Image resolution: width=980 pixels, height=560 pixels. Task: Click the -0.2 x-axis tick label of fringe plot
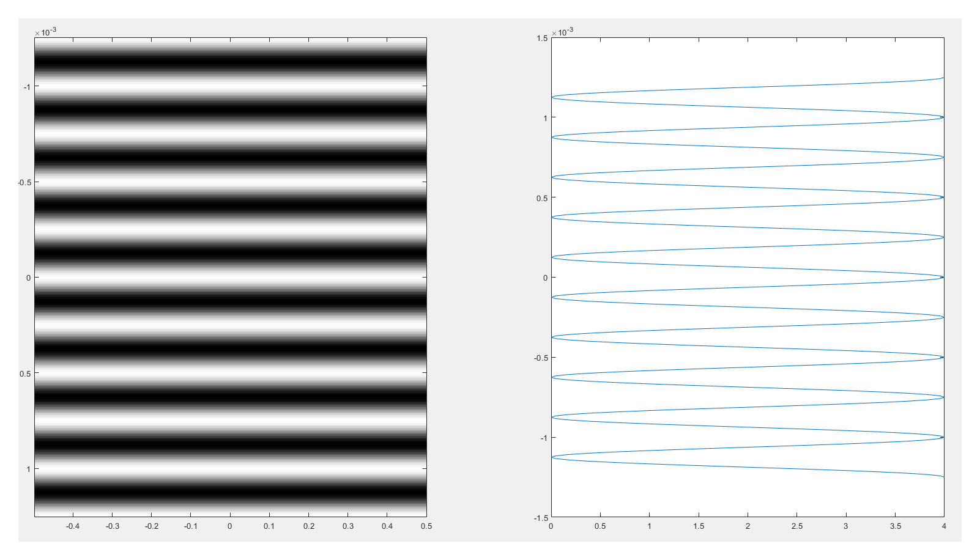(x=151, y=526)
